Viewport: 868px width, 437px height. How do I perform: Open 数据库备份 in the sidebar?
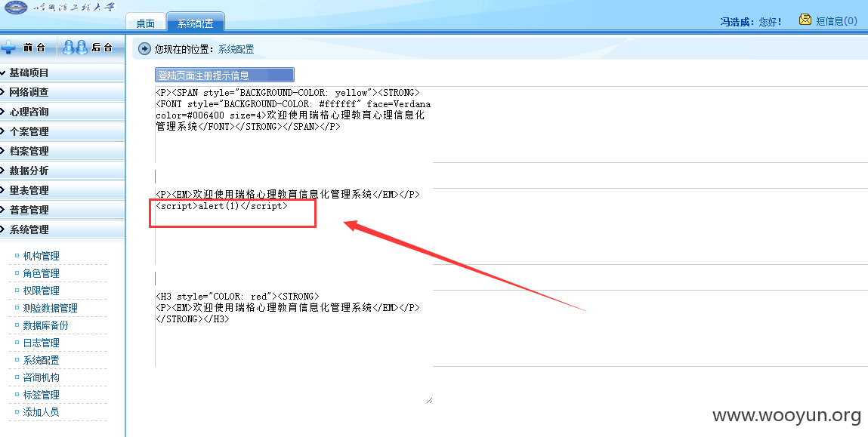(45, 325)
